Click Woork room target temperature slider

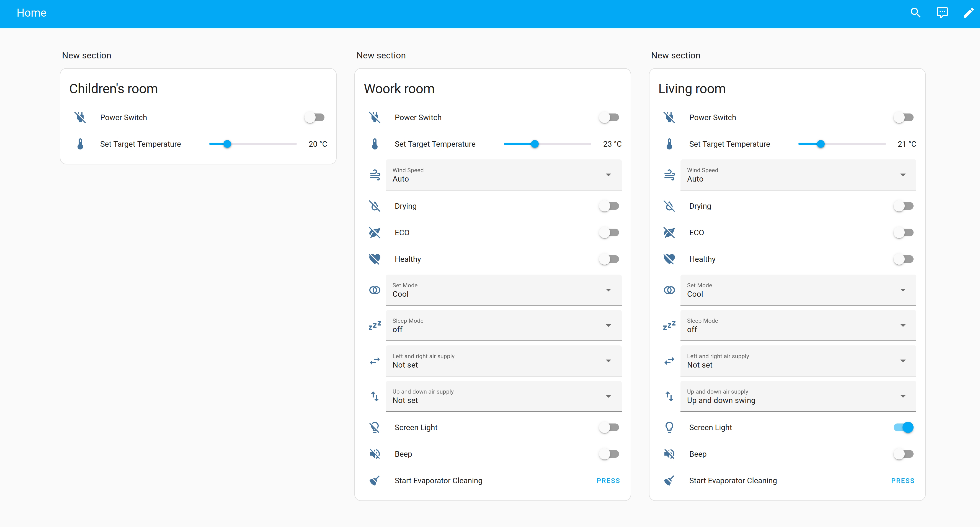(x=548, y=144)
